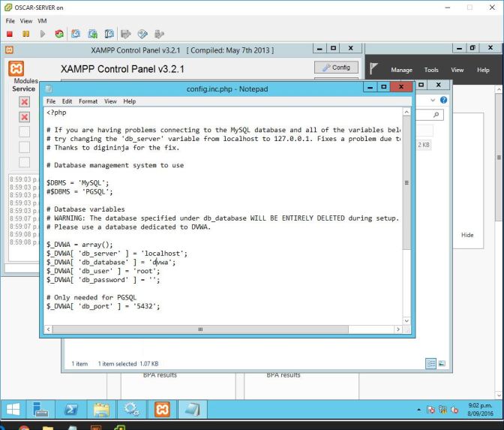Click the XAMPP Config button
504x430 pixels.
[x=336, y=68]
